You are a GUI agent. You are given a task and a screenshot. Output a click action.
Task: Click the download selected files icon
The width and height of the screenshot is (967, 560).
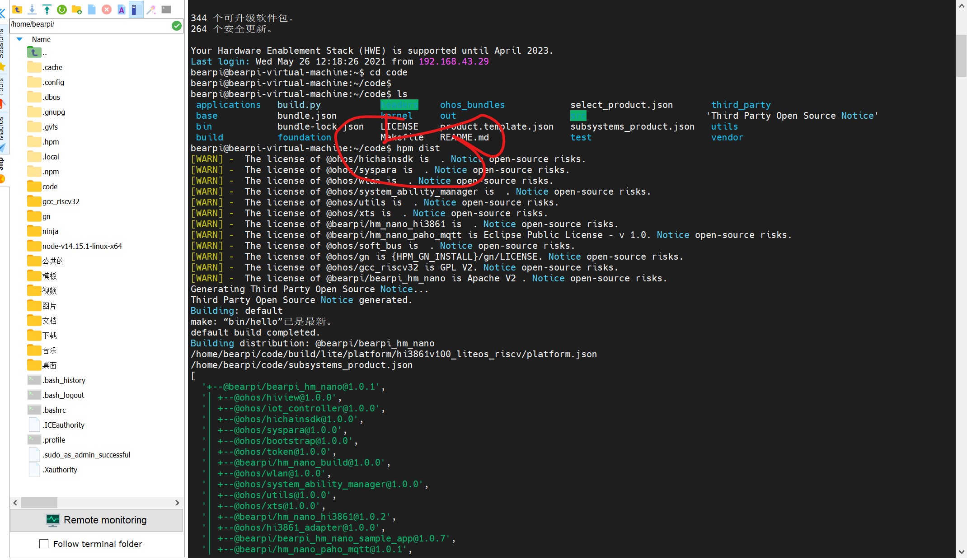coord(32,9)
